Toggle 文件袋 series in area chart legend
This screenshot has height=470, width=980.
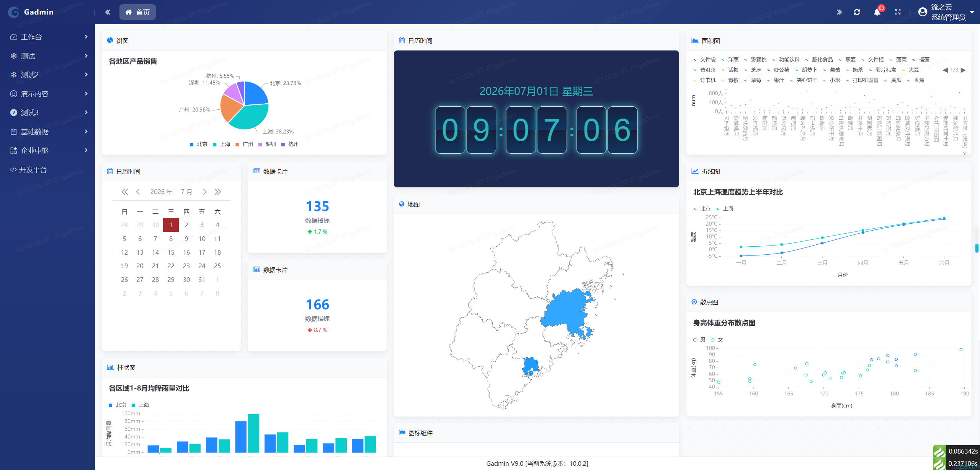(x=704, y=60)
